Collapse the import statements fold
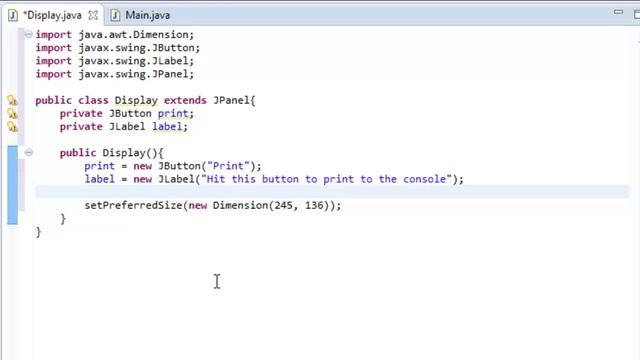The height and width of the screenshot is (360, 640). point(28,34)
